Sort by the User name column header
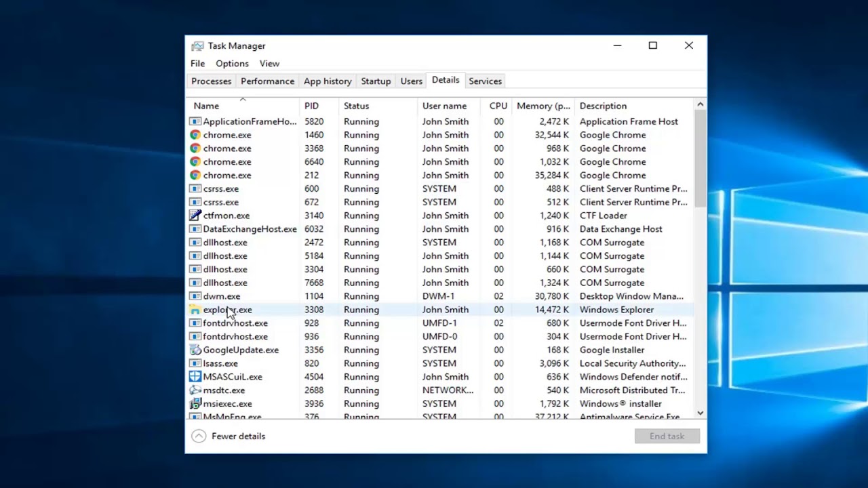 pos(449,106)
